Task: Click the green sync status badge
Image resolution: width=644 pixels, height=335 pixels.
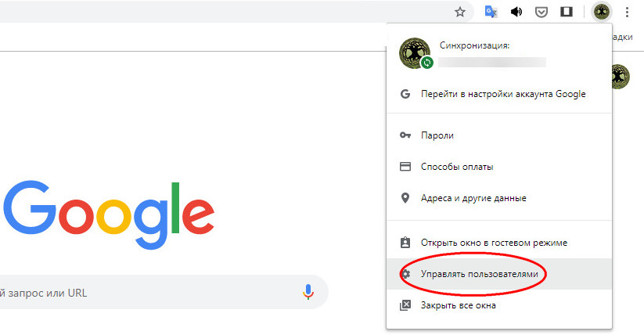Action: 427,63
